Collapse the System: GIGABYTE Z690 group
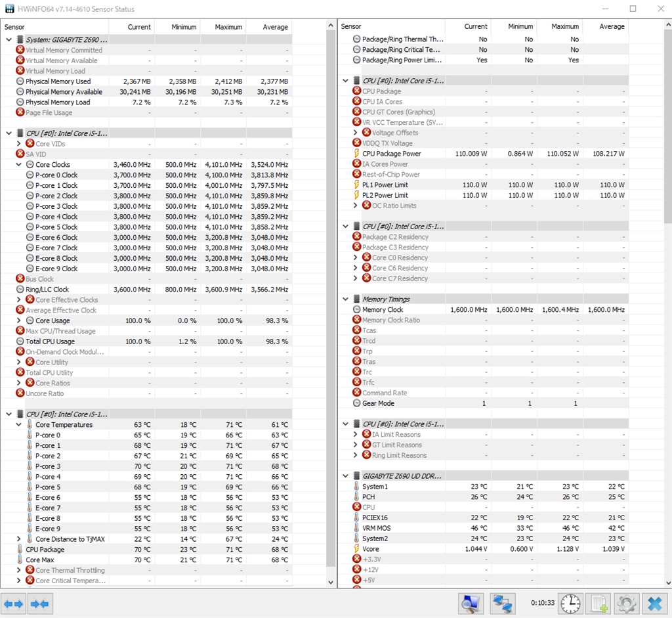Screen dimensions: 672x618 9,39
